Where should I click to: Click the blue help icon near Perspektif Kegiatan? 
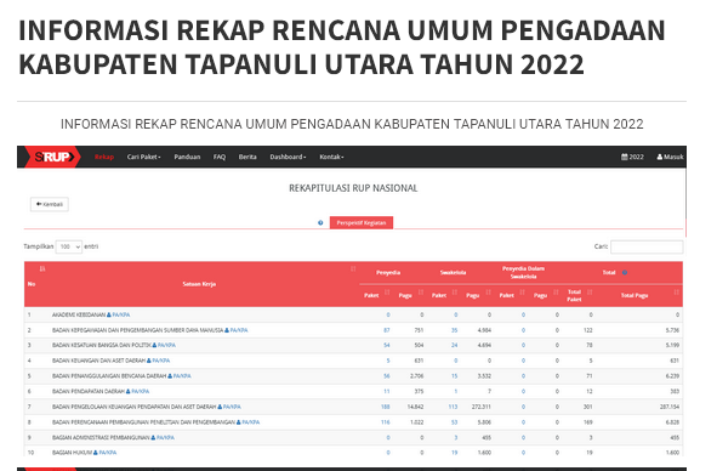click(320, 223)
